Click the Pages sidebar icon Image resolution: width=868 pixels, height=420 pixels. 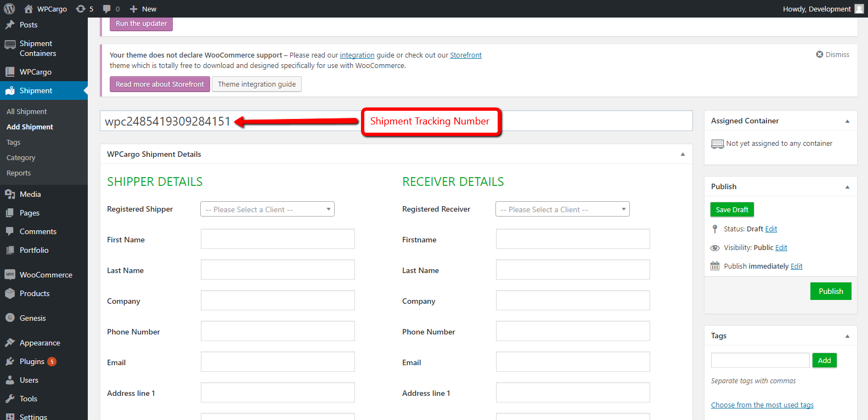[10, 213]
